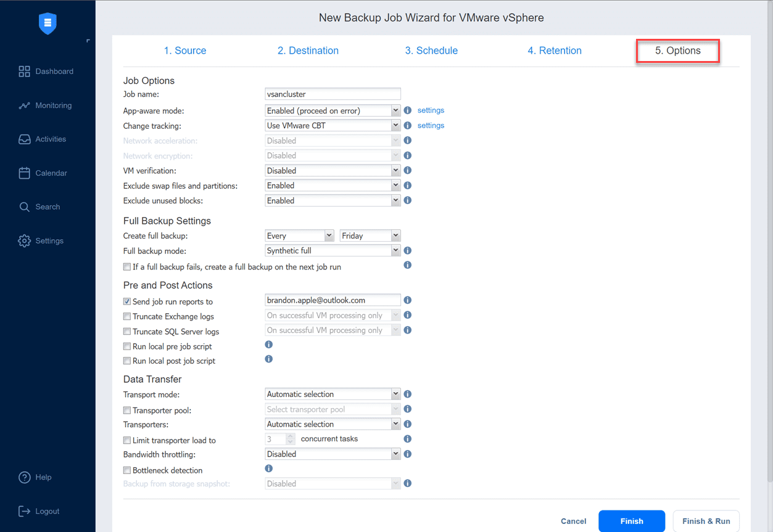Switch to the Destination step
Screen dimensions: 773x532
[x=308, y=51]
